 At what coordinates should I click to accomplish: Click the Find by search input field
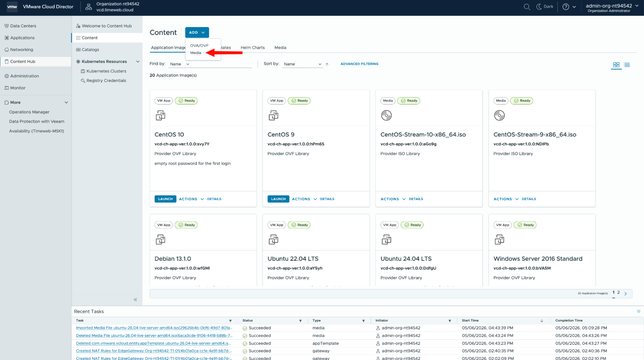coord(221,64)
